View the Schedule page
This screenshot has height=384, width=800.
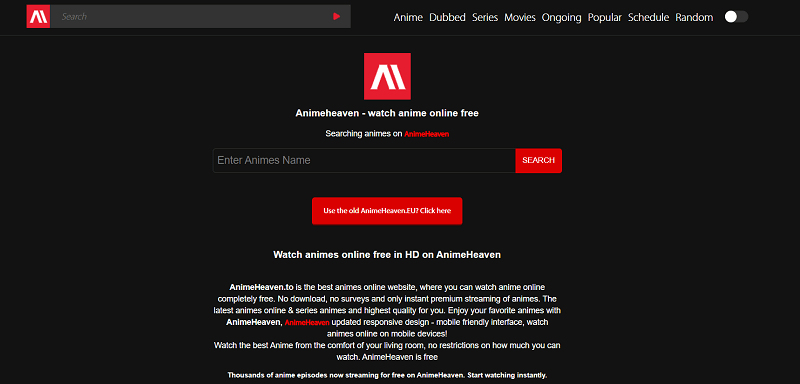click(648, 17)
